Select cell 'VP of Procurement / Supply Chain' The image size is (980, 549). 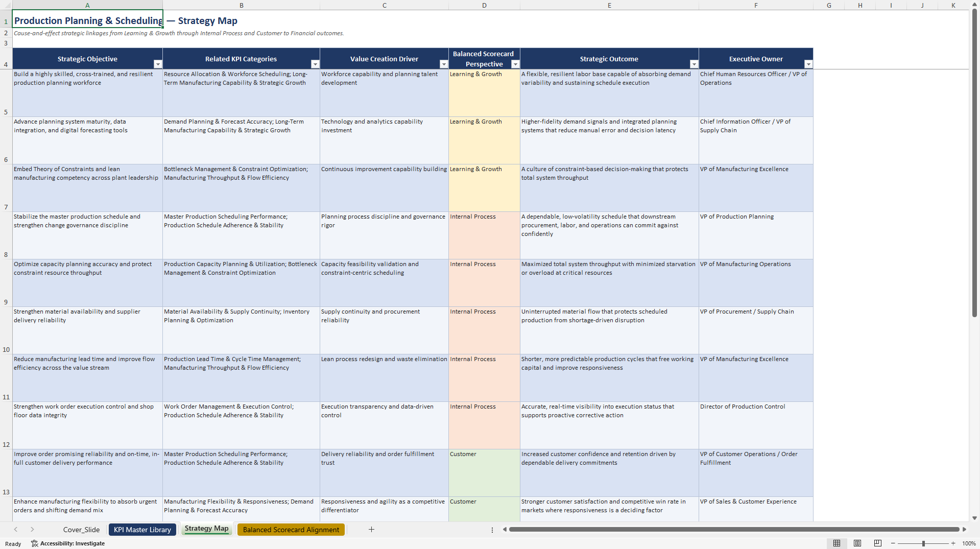click(x=756, y=330)
